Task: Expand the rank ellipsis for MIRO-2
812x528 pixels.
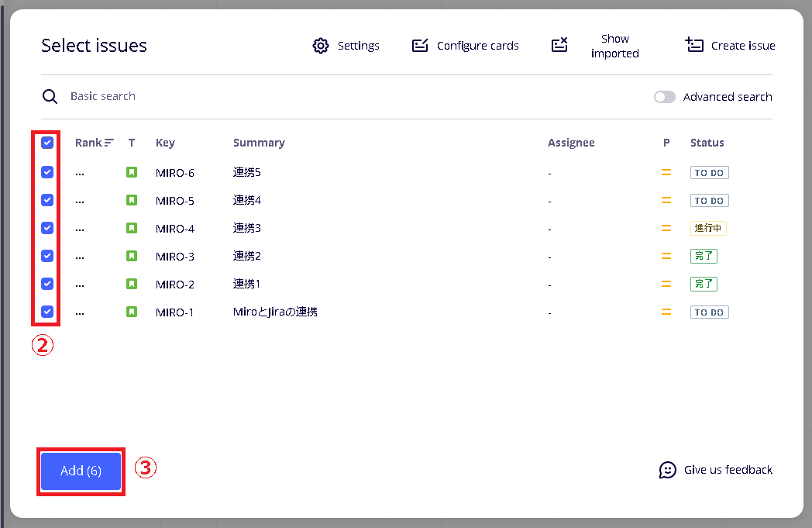Action: [80, 285]
